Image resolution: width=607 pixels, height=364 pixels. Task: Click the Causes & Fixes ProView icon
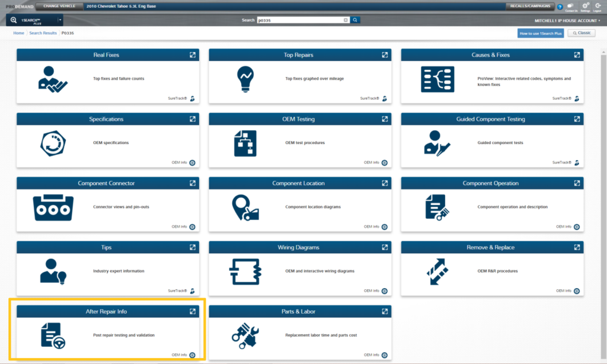point(437,79)
